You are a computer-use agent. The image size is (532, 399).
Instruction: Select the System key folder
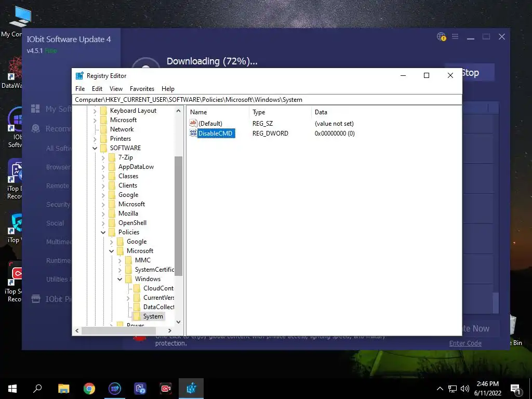point(153,316)
